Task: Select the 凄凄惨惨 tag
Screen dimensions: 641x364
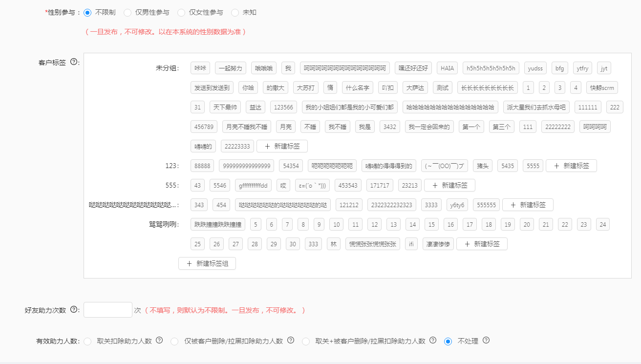Action: 438,244
